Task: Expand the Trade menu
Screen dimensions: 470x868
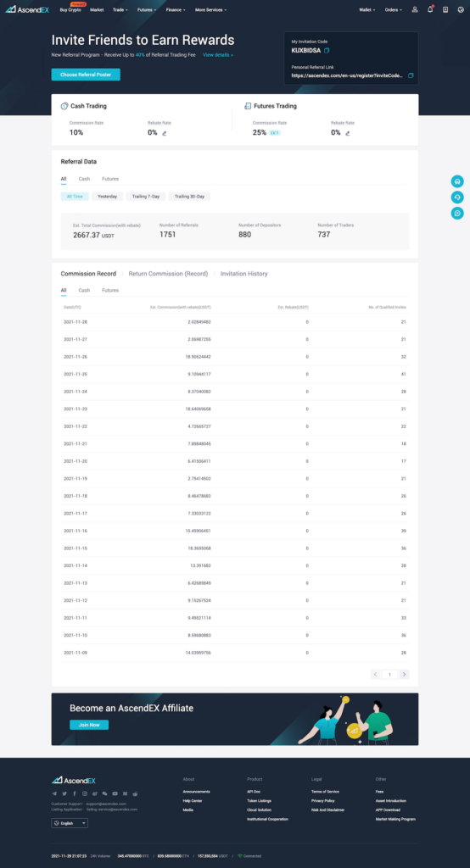Action: point(120,10)
